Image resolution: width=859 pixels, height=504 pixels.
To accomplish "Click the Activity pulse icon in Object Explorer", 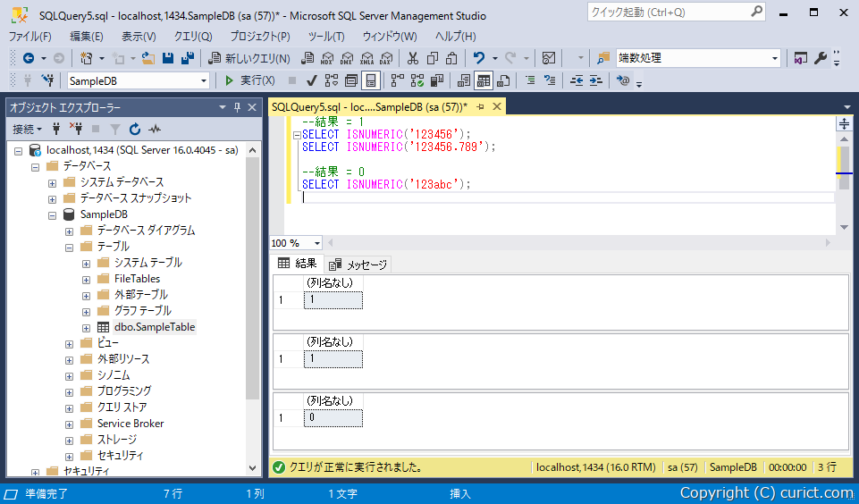I will pyautogui.click(x=155, y=130).
